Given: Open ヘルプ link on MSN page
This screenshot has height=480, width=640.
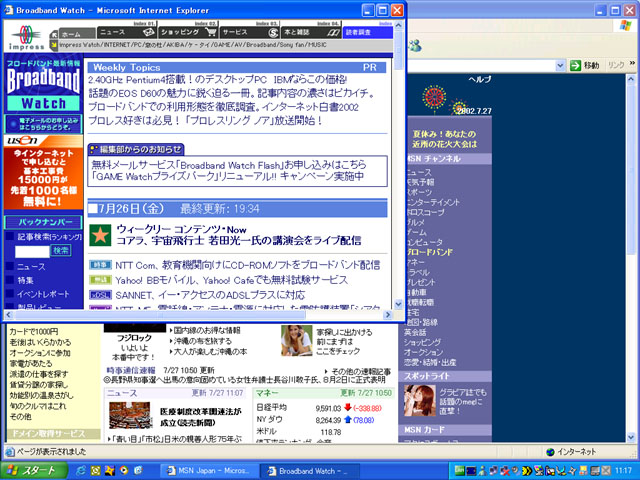Looking at the screenshot, I should tap(480, 79).
